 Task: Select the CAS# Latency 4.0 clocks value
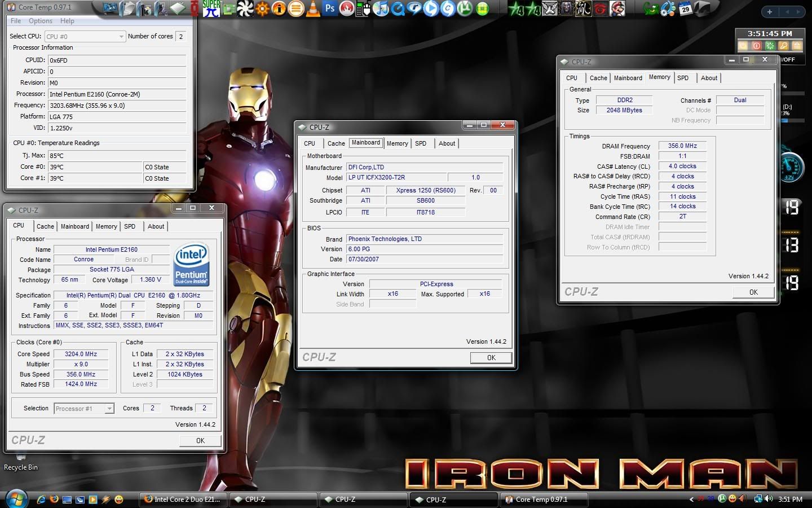(682, 167)
